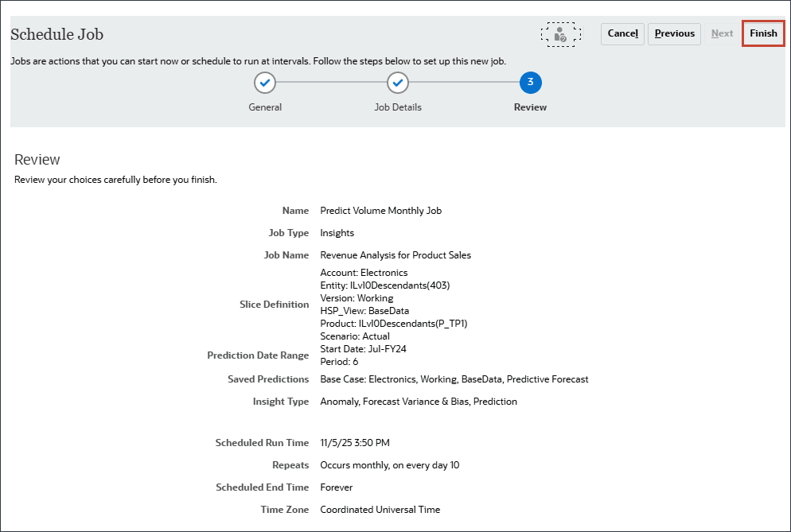Click the checkmark icon above Job Details
791x532 pixels.
398,83
